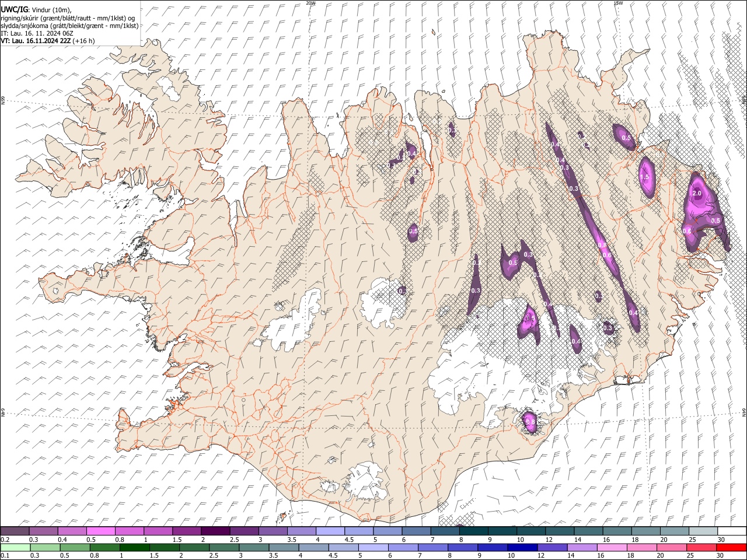This screenshot has height=560, width=747.
Task: Pick top-row legend swatch between 20 and 25
Action: point(675,531)
